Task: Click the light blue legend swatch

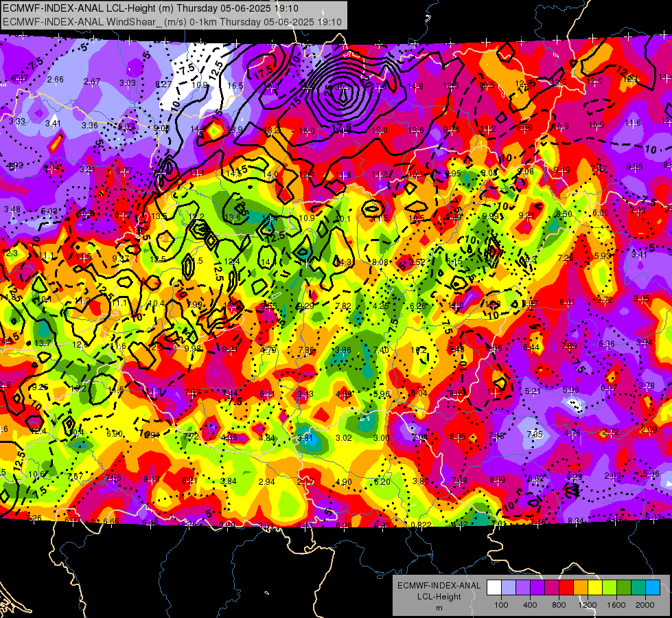Action: pyautogui.click(x=509, y=588)
